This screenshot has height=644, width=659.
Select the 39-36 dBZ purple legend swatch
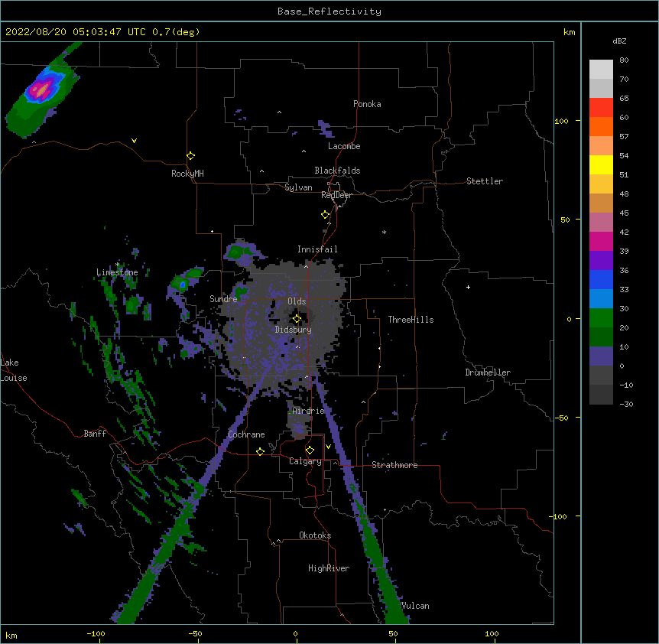click(601, 261)
